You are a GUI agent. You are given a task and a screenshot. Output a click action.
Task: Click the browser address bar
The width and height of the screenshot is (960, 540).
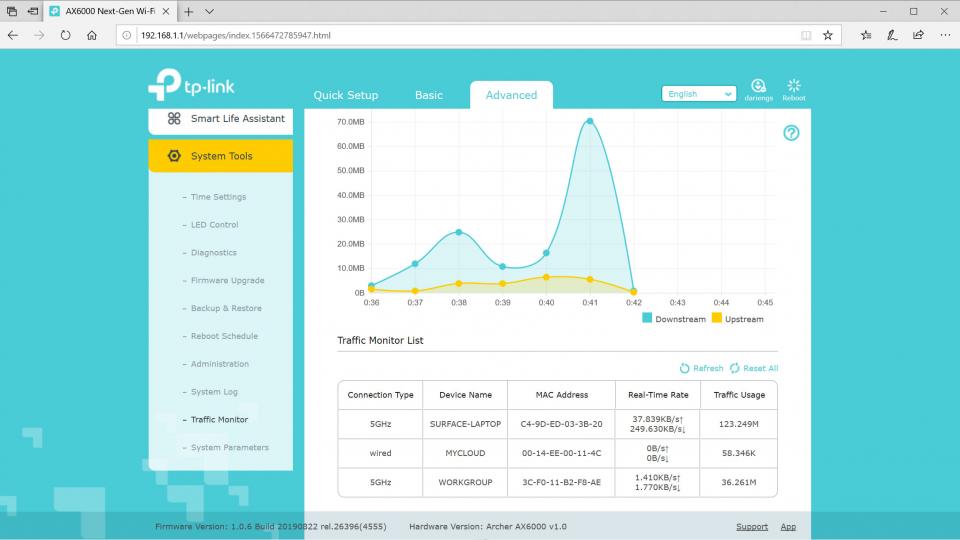(x=460, y=35)
